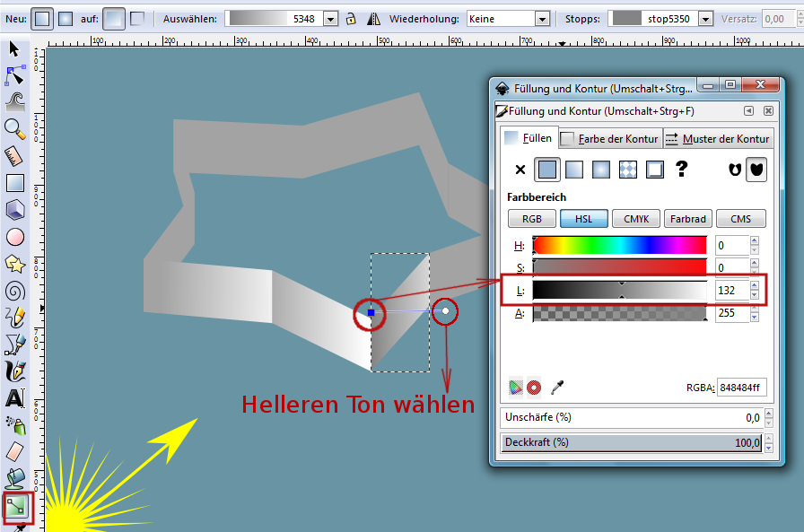
Task: Set fill to no paint (X)
Action: [520, 170]
